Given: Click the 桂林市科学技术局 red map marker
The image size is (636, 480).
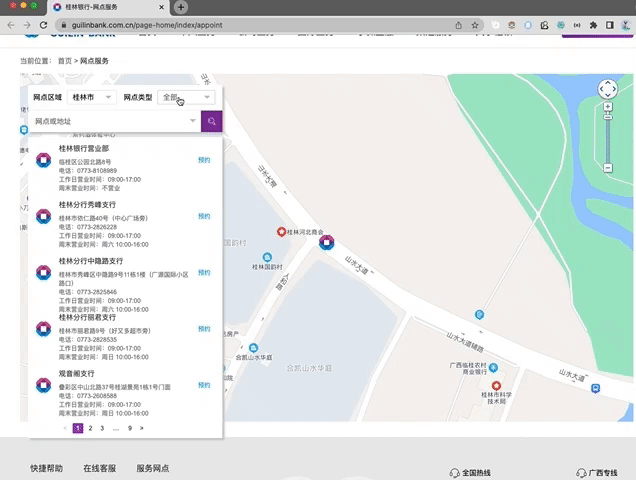Looking at the screenshot, I should click(496, 385).
